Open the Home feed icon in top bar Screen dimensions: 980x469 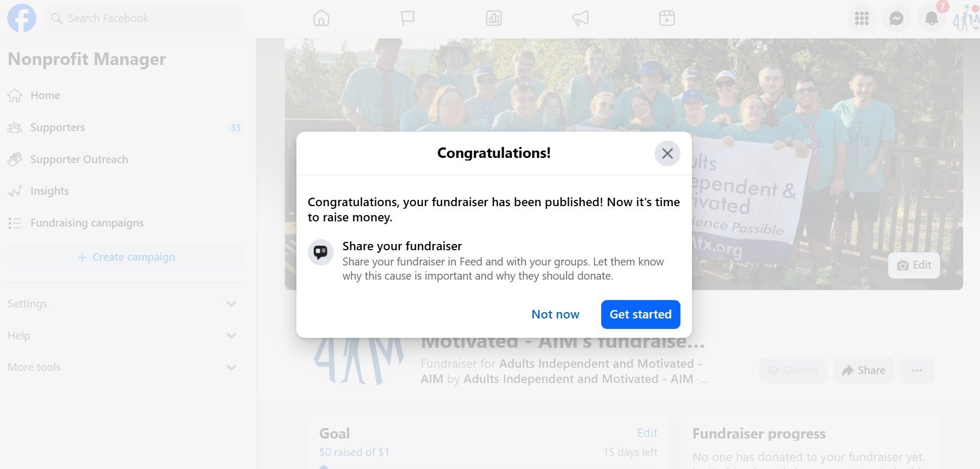321,18
